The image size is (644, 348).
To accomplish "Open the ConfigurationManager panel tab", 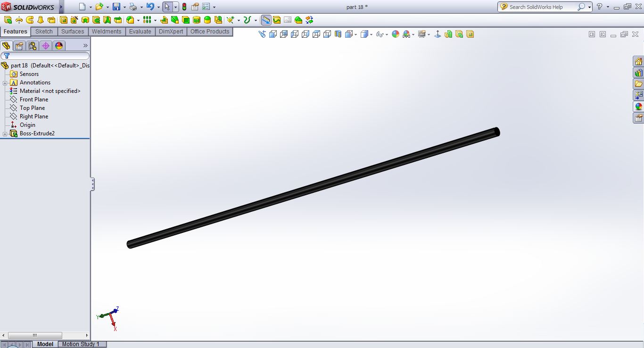I will pos(32,46).
